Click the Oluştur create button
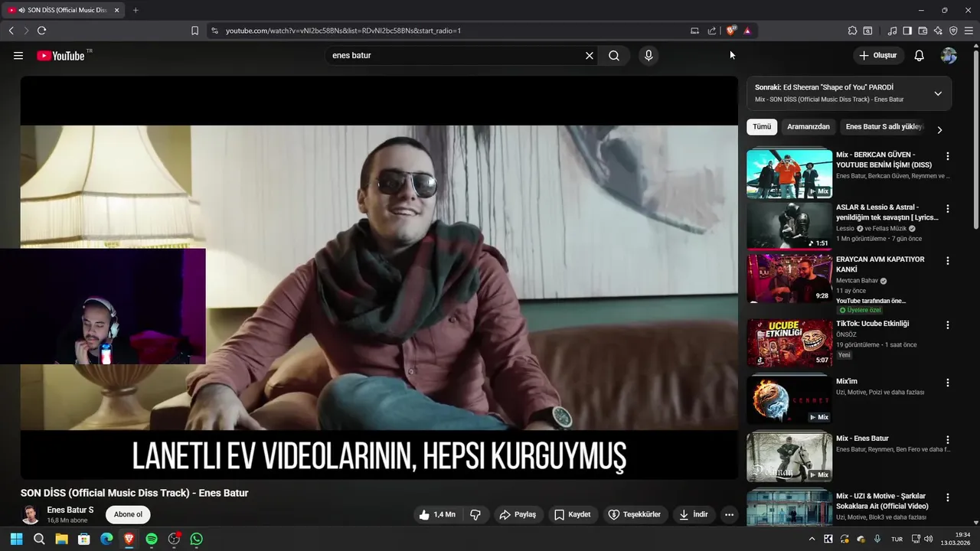Viewport: 980px width, 551px height. tap(878, 56)
